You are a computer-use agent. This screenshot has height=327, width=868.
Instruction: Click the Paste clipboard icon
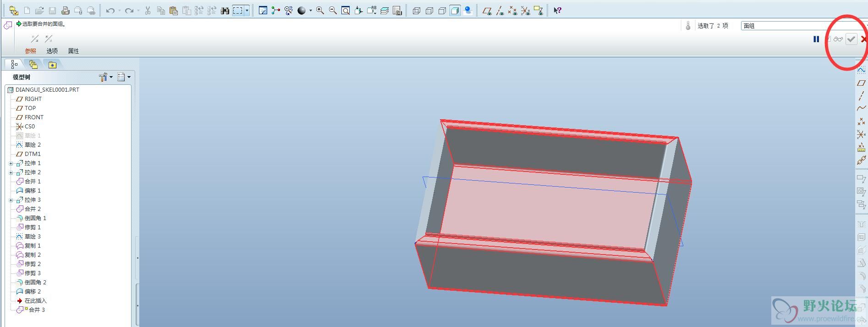point(173,11)
